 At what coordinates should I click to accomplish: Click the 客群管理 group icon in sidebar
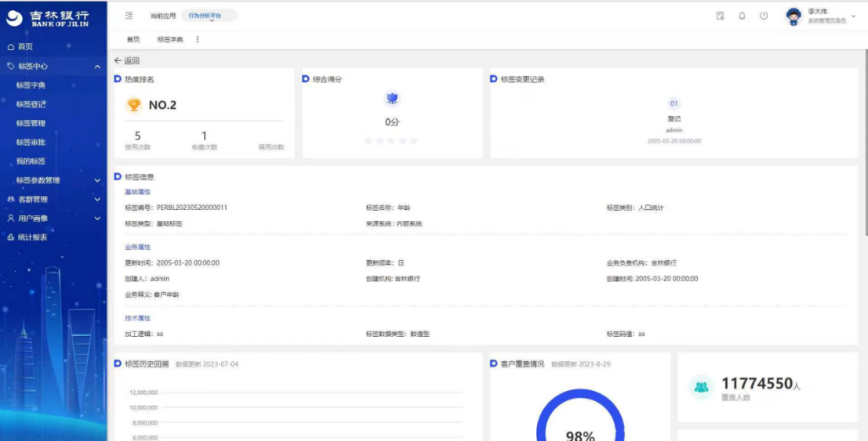coord(10,199)
